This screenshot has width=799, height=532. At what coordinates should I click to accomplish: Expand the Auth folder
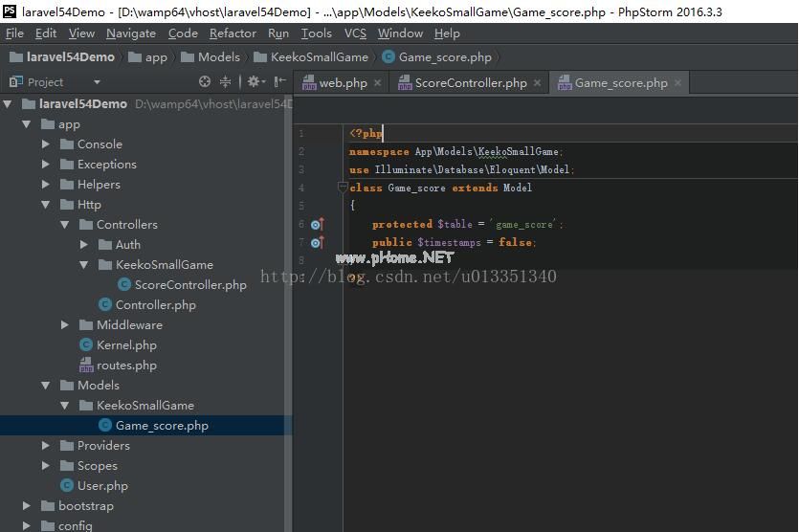coord(83,245)
